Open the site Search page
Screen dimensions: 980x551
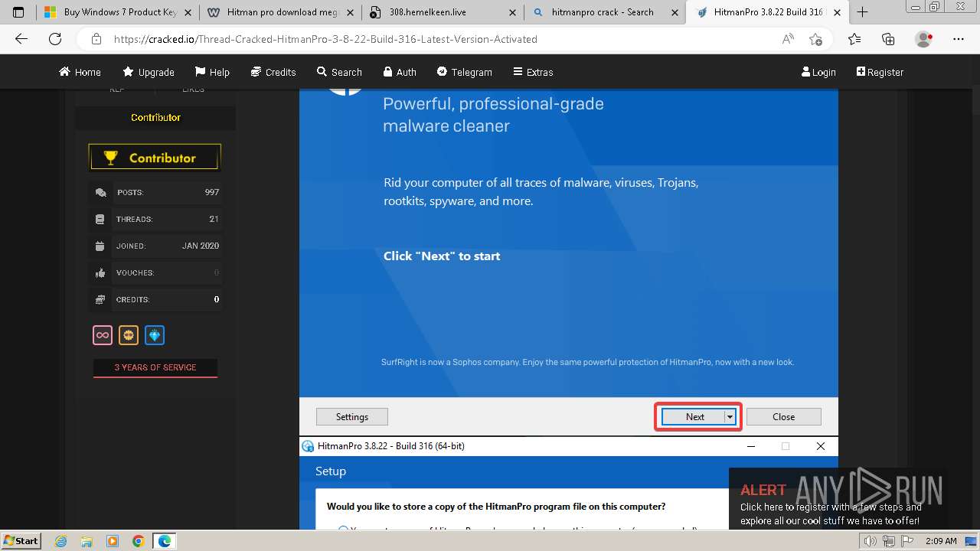(339, 72)
